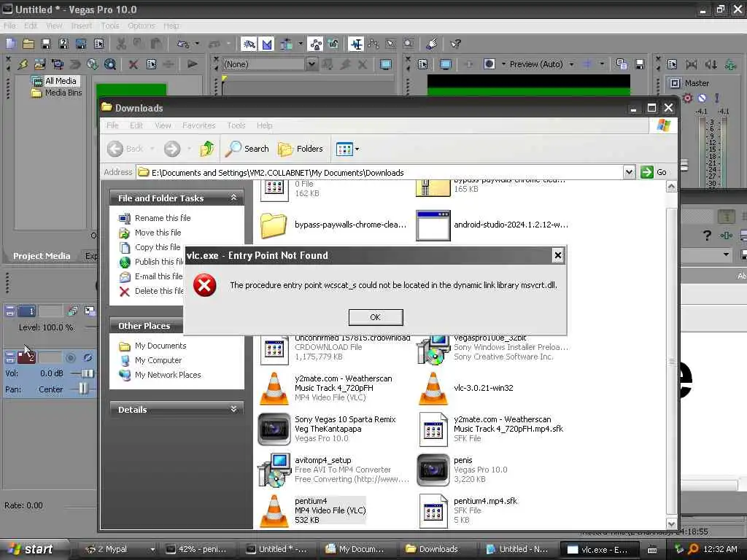Toggle Automatic Crossfades in Vegas toolbar
This screenshot has height=560, width=747.
267,44
